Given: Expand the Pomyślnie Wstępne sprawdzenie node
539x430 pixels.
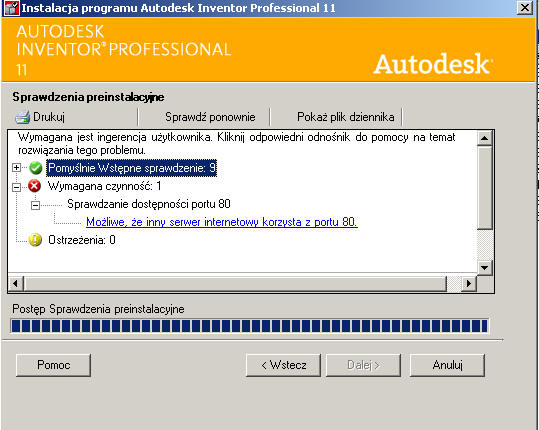Looking at the screenshot, I should point(16,168).
